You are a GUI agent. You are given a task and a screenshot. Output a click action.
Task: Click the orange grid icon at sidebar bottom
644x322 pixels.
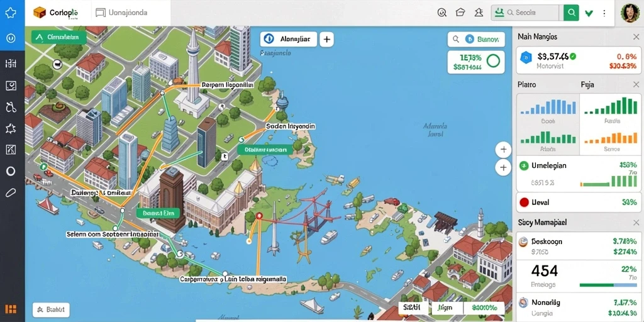tap(11, 309)
